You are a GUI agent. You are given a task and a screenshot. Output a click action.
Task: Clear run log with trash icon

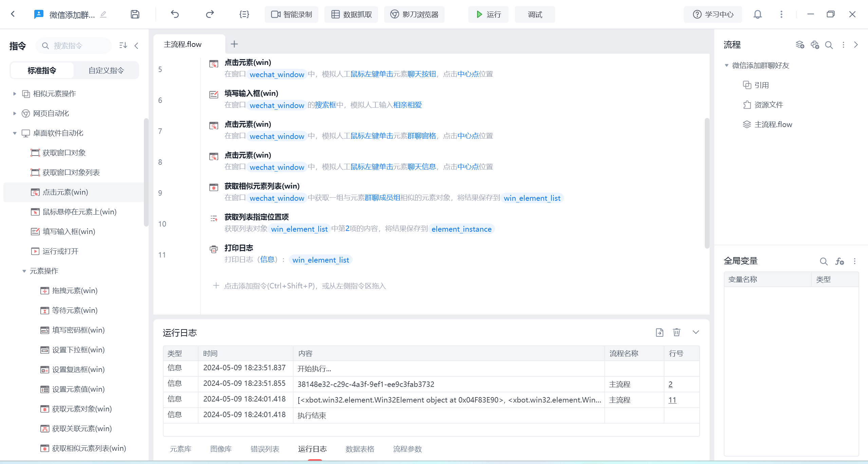coord(676,332)
